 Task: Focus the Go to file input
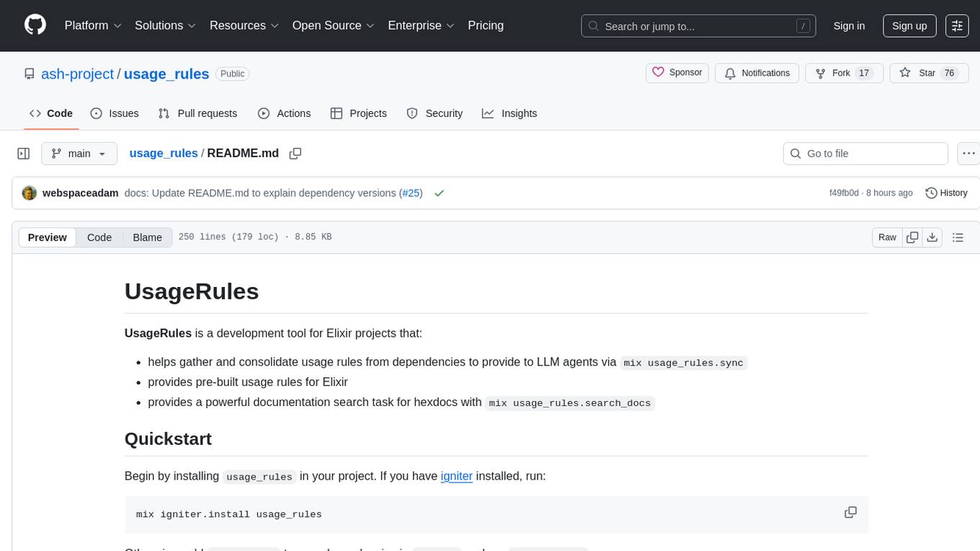[x=865, y=154]
